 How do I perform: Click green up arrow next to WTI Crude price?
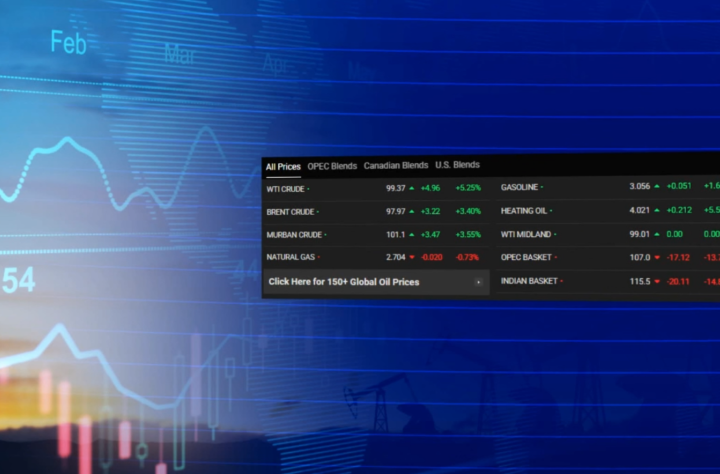click(x=412, y=188)
